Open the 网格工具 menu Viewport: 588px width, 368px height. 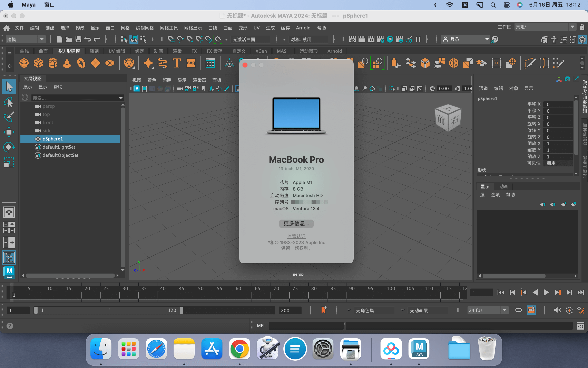[x=169, y=28]
